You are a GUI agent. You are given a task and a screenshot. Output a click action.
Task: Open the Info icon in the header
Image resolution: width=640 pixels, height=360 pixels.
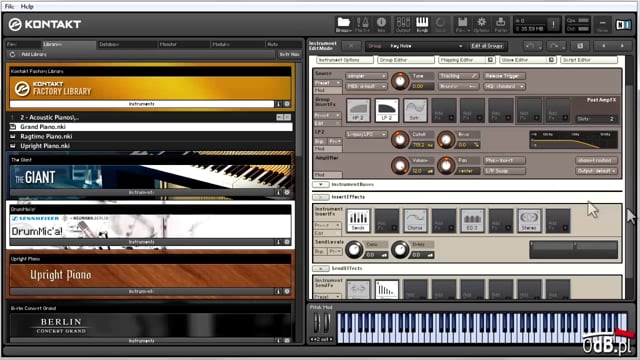click(381, 24)
